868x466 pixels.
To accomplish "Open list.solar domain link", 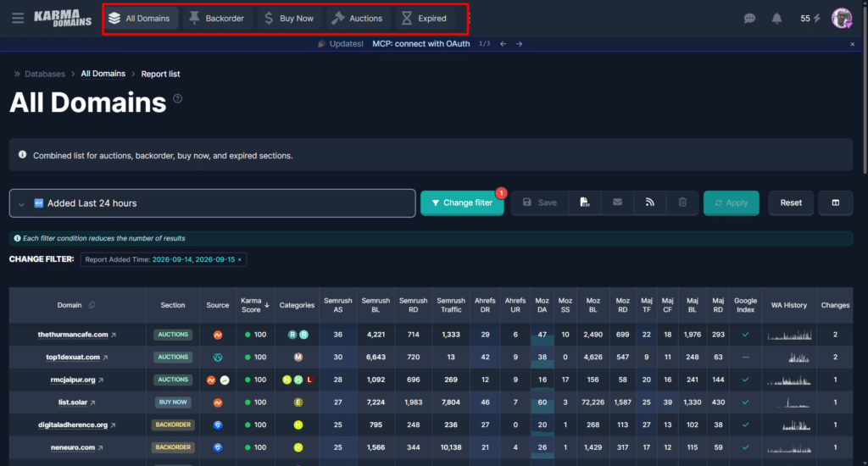I will tap(73, 402).
